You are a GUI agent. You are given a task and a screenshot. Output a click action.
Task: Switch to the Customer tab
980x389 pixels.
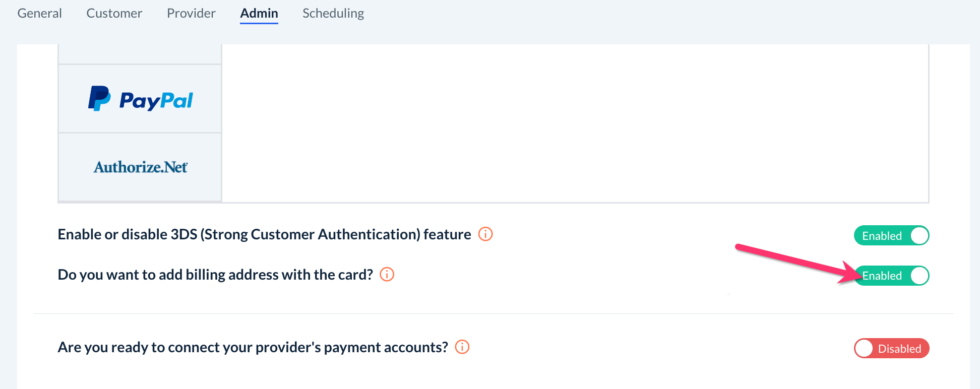pyautogui.click(x=114, y=13)
